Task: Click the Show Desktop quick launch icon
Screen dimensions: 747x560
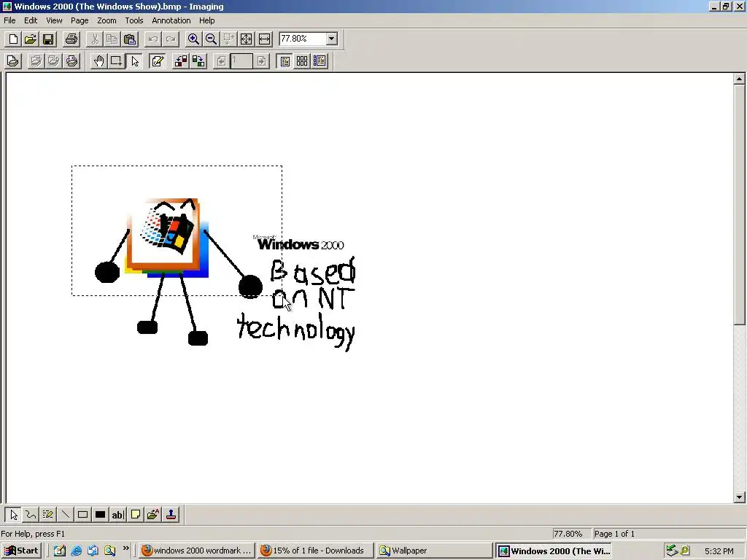Action: [60, 551]
